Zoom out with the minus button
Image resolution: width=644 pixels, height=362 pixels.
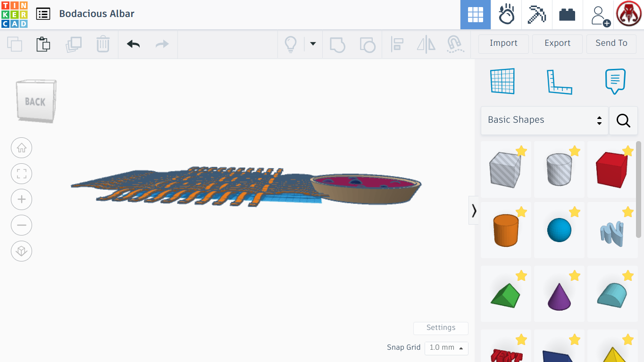point(21,225)
